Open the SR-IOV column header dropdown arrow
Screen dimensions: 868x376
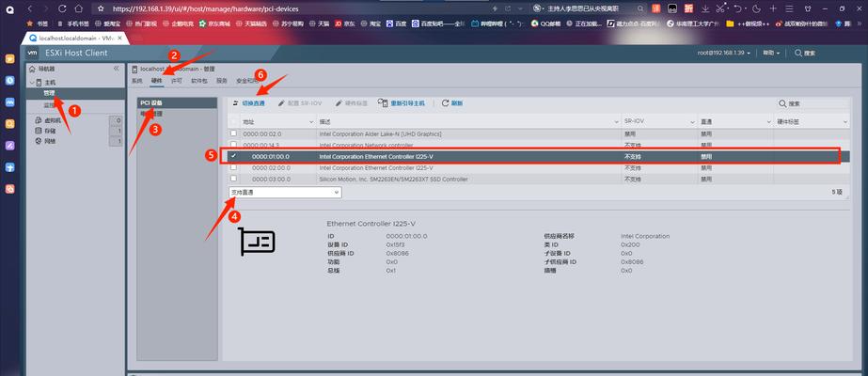click(692, 121)
